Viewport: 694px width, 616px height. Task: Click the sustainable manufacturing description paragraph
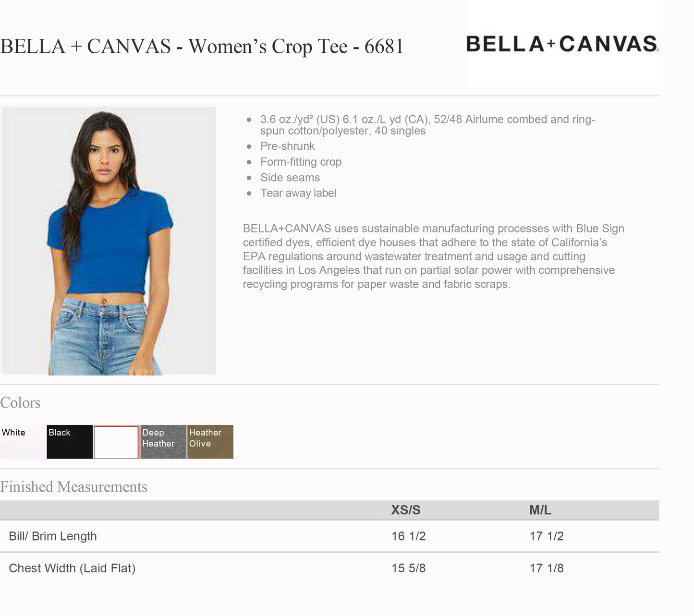click(432, 256)
